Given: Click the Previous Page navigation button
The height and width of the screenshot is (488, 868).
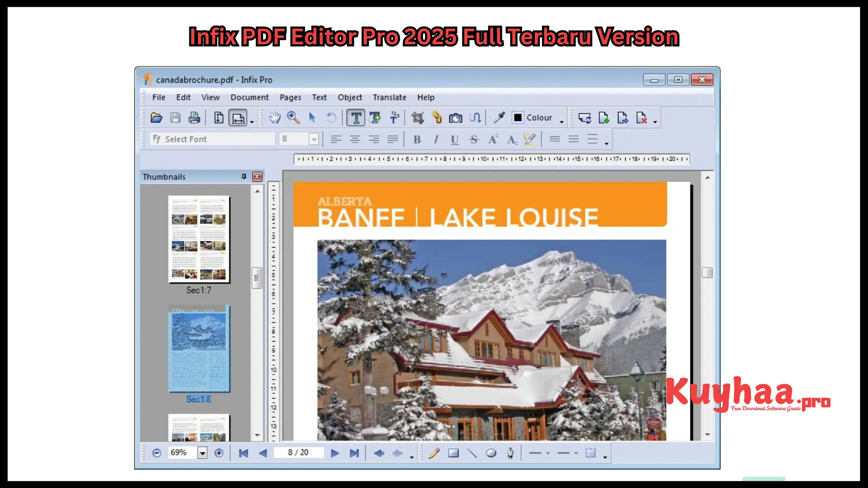Looking at the screenshot, I should point(263,453).
